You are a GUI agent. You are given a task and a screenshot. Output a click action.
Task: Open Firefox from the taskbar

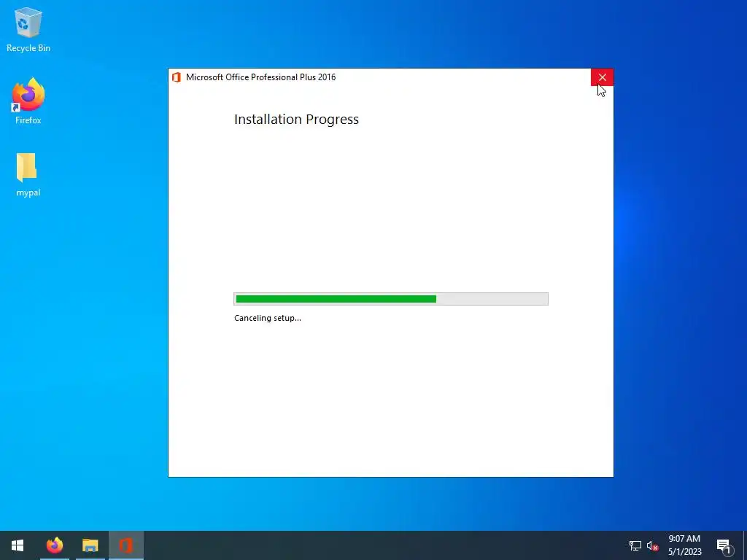pos(54,545)
